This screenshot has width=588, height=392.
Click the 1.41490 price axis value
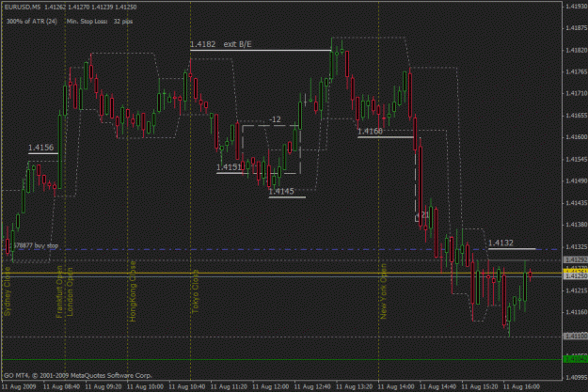pyautogui.click(x=577, y=181)
